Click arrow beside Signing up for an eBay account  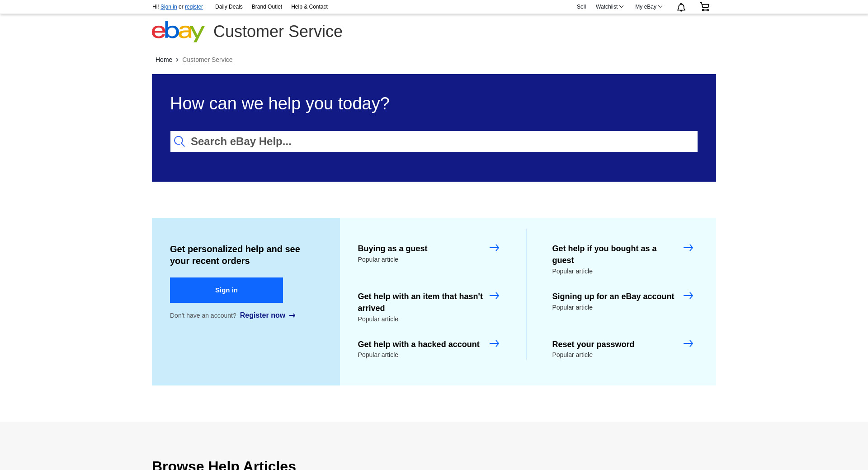[x=688, y=296]
